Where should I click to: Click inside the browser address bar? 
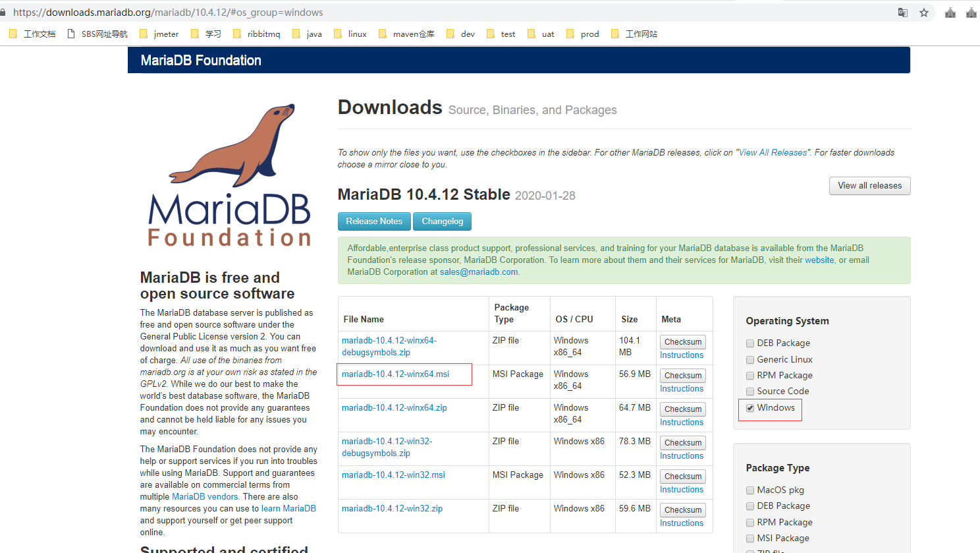(x=395, y=12)
